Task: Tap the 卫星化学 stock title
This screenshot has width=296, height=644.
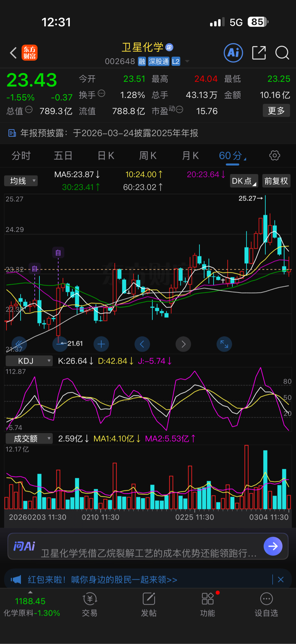Action: (143, 47)
